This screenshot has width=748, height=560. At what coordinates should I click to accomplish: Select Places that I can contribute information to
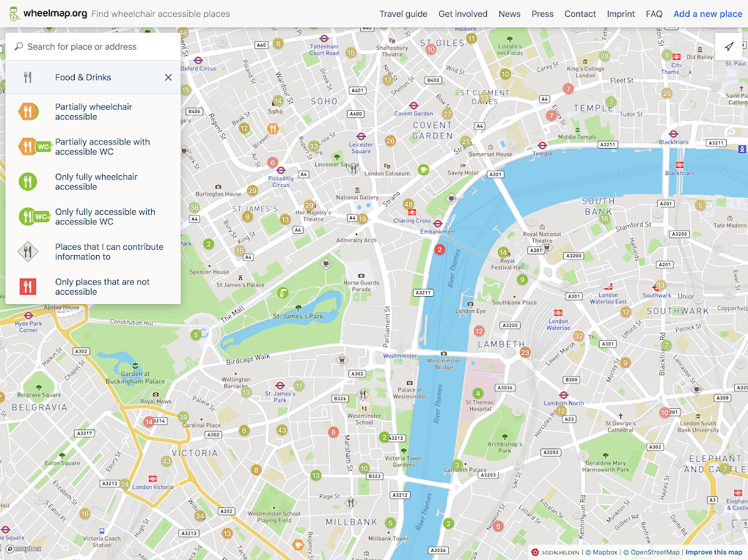click(x=93, y=251)
